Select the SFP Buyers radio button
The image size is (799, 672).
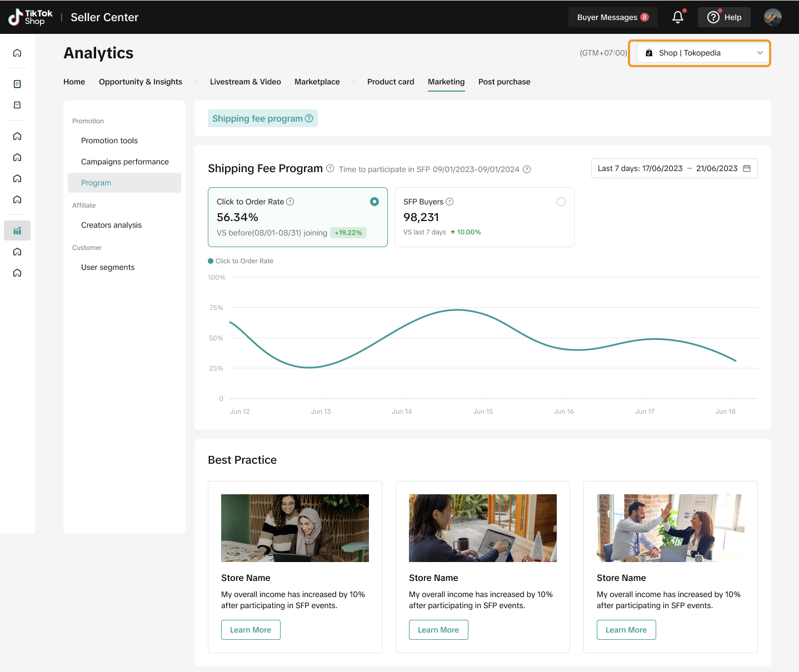[561, 202]
